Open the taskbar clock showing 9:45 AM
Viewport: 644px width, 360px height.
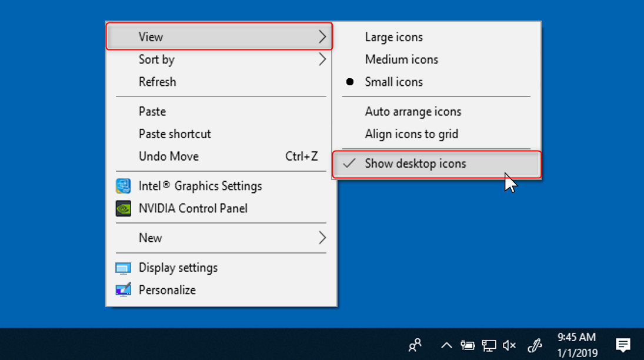(x=577, y=345)
